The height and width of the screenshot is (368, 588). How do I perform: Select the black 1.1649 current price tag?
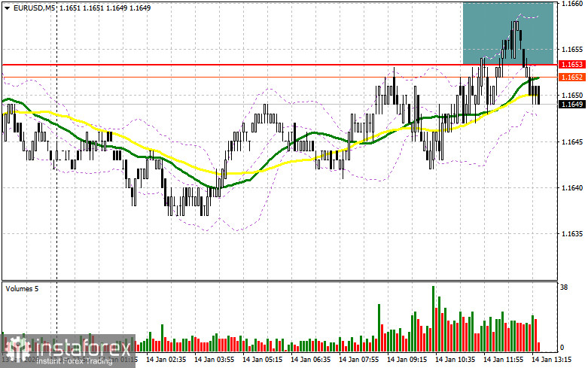click(x=572, y=104)
